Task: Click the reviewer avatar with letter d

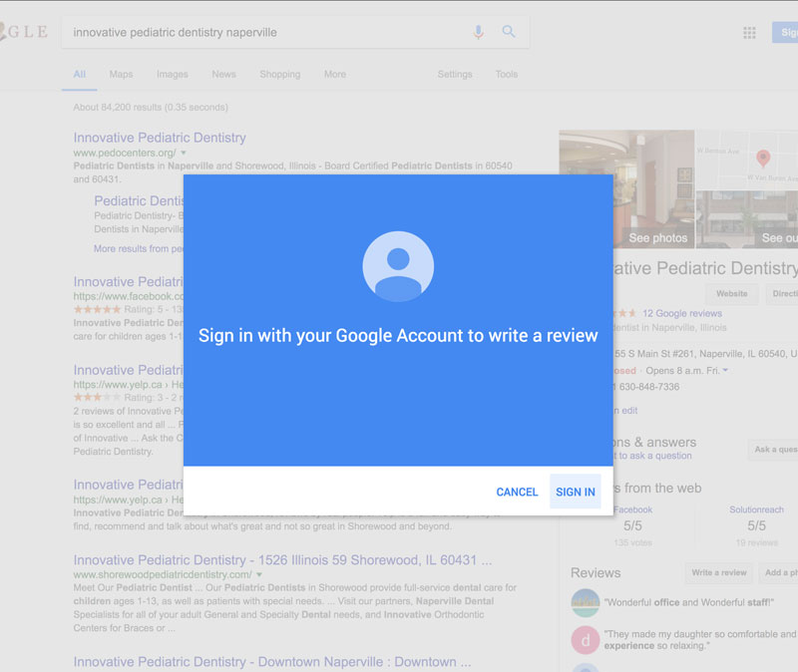Action: (x=586, y=640)
